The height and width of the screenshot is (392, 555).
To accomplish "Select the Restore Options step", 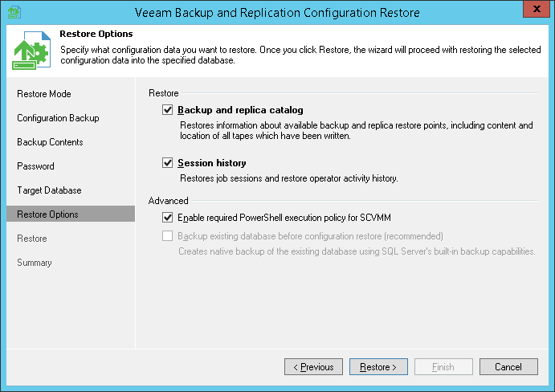I will (47, 214).
